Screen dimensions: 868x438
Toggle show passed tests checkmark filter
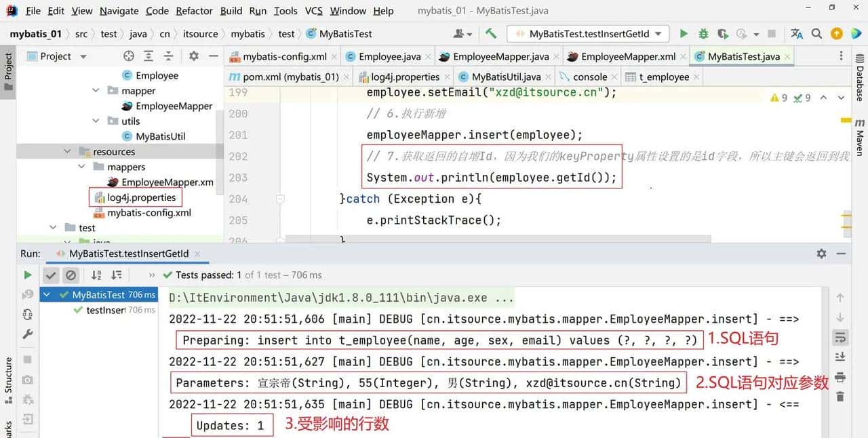coord(50,275)
